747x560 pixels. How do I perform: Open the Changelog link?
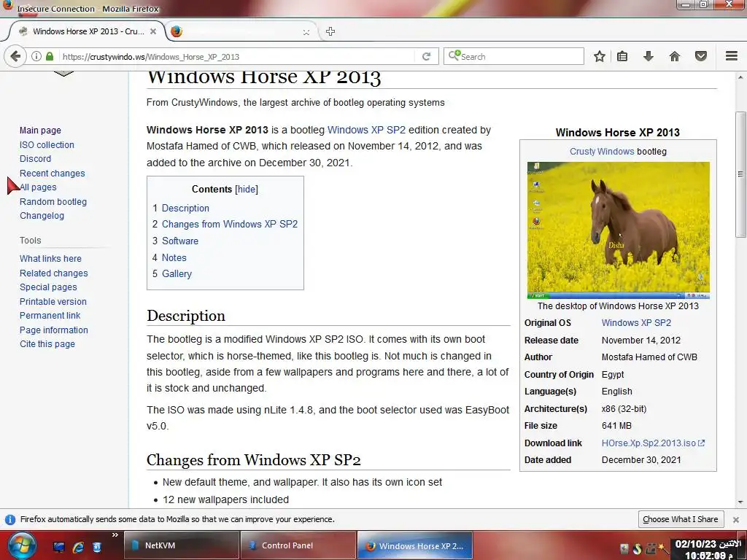(42, 215)
